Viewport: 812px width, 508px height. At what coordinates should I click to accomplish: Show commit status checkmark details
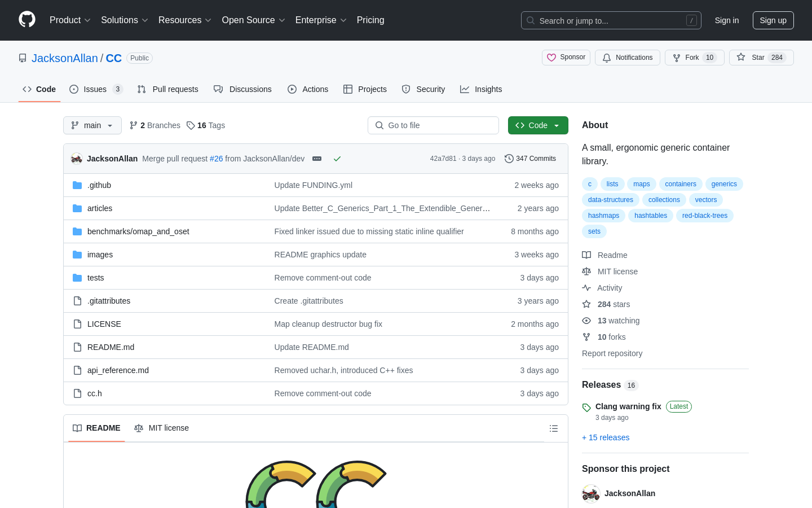click(337, 159)
